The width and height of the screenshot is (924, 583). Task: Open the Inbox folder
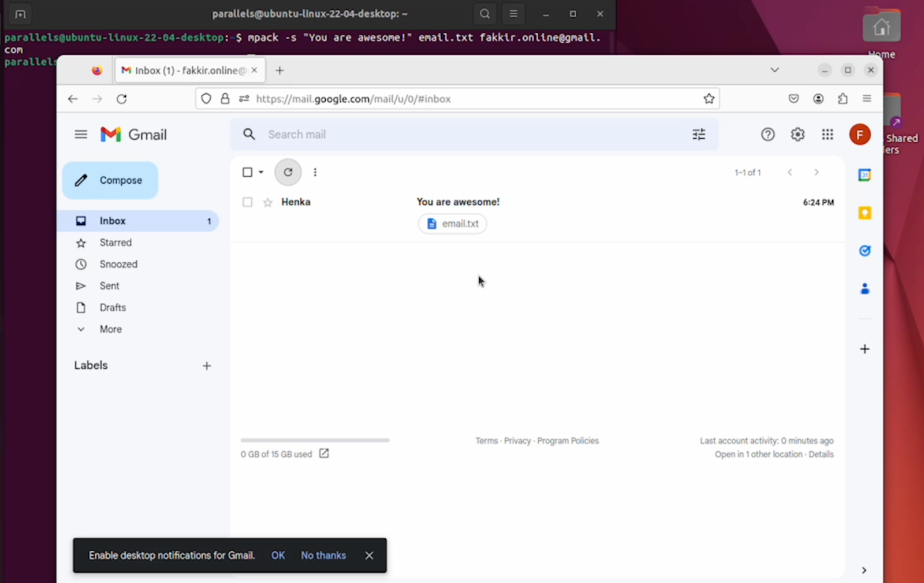137,221
